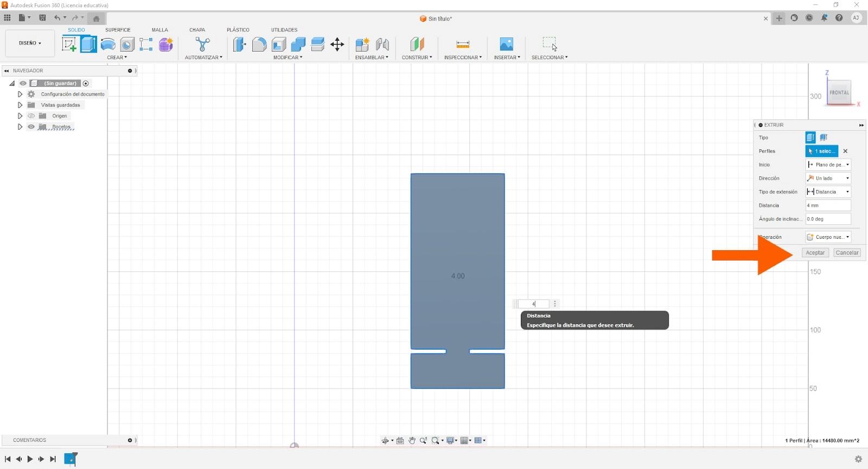Activate the Select tool icon
Viewport: 868px width, 469px height.
[550, 44]
